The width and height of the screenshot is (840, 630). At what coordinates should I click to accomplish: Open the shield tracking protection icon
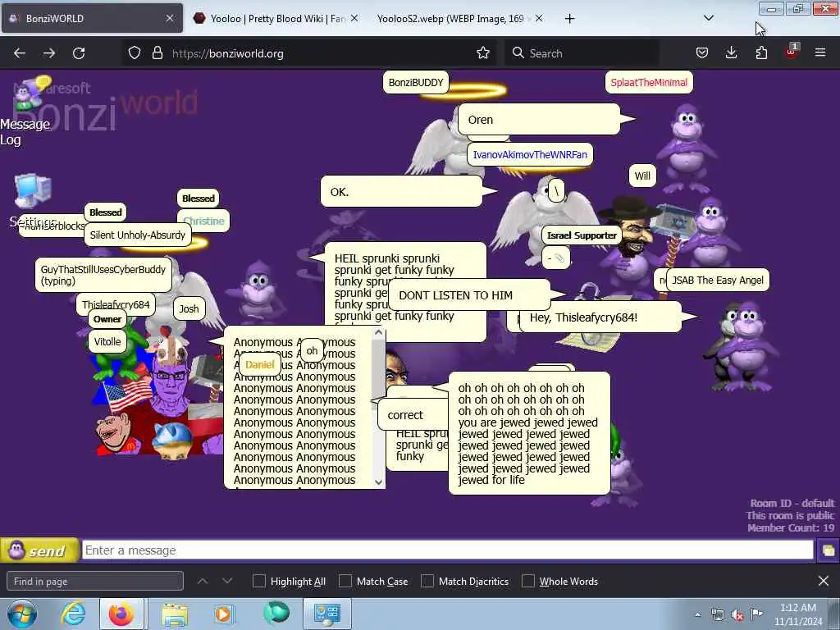pyautogui.click(x=135, y=53)
